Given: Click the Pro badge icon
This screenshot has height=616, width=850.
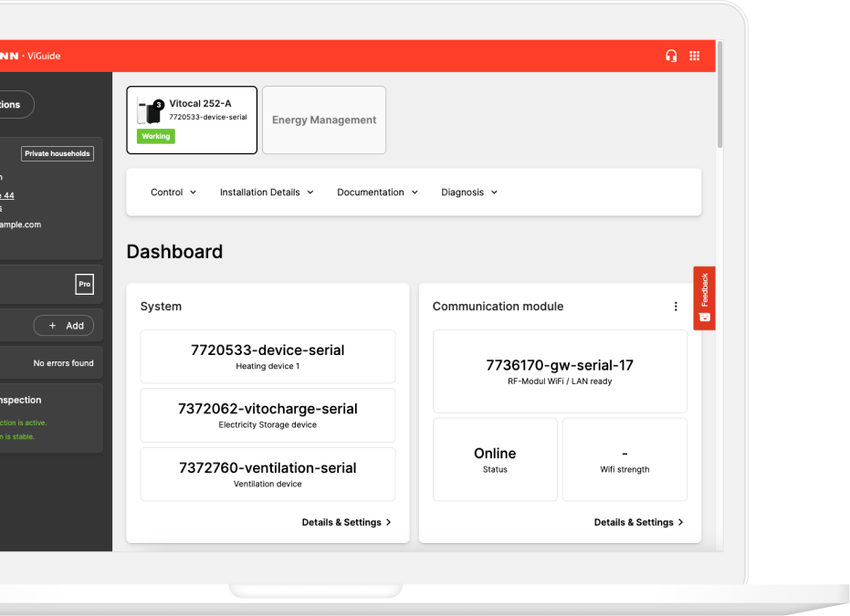Looking at the screenshot, I should point(84,285).
